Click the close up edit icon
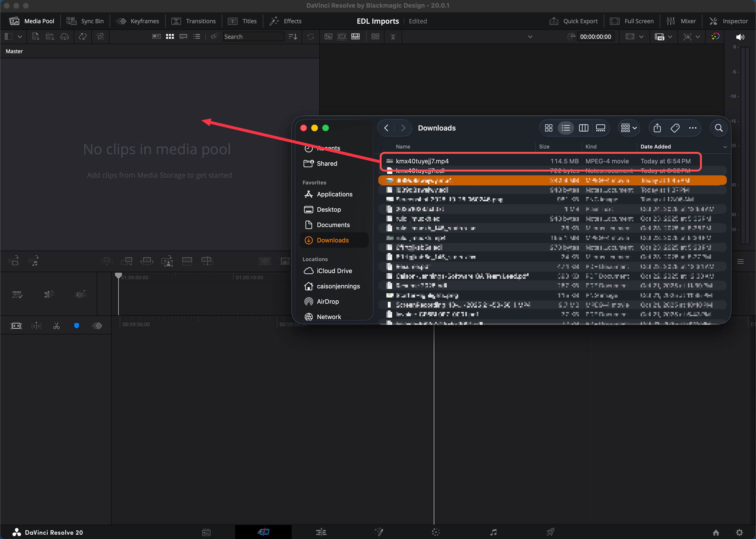Screen dimensions: 756x539 coord(167,261)
